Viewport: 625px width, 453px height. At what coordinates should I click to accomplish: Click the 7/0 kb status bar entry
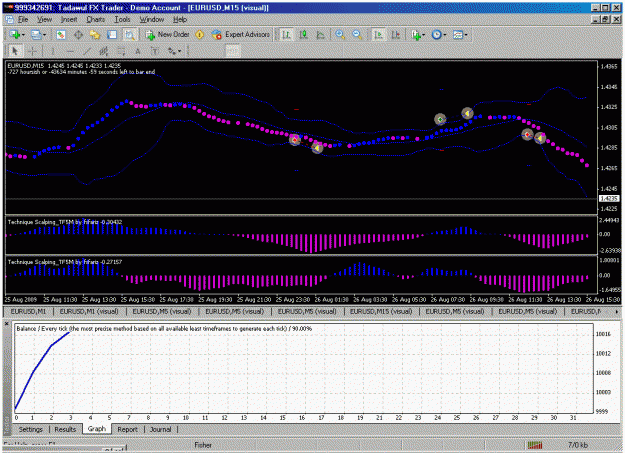pyautogui.click(x=578, y=445)
